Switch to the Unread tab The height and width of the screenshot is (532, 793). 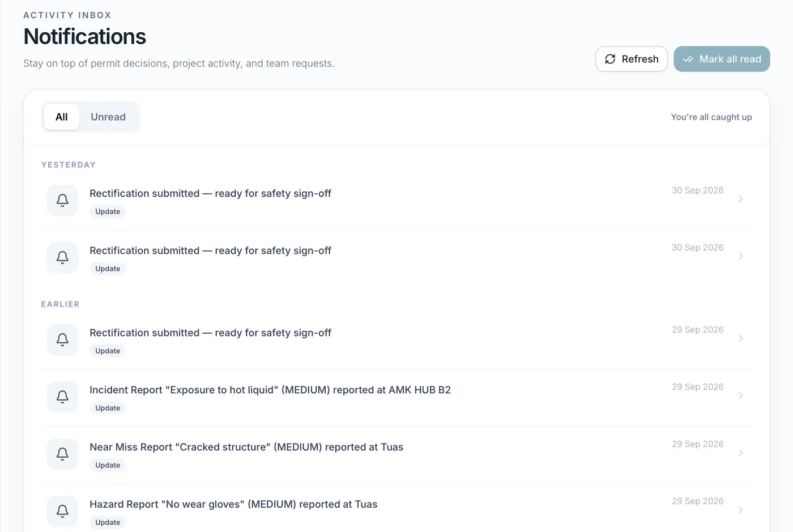(x=108, y=117)
